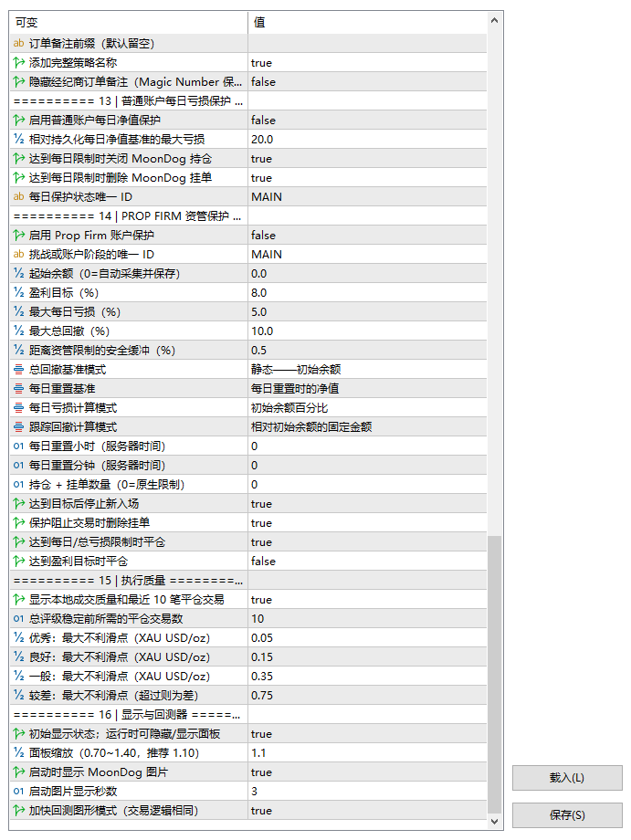Screen dimensions: 631x840
Task: Click the string icon beside 挑战或账户阶段的唯一 ID
Action: tap(19, 255)
